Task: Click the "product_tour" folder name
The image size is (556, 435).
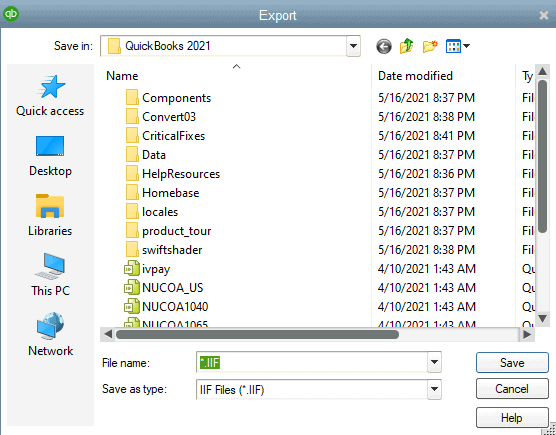Action: coord(177,231)
